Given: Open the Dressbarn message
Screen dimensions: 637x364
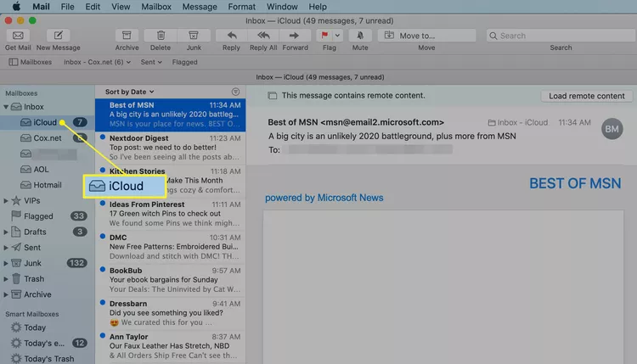Looking at the screenshot, I should click(x=170, y=313).
